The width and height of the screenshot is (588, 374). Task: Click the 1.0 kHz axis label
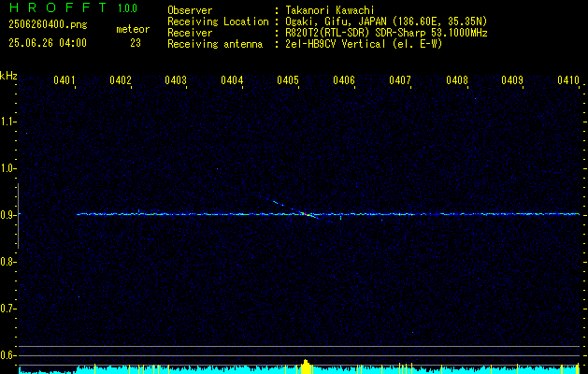7,168
